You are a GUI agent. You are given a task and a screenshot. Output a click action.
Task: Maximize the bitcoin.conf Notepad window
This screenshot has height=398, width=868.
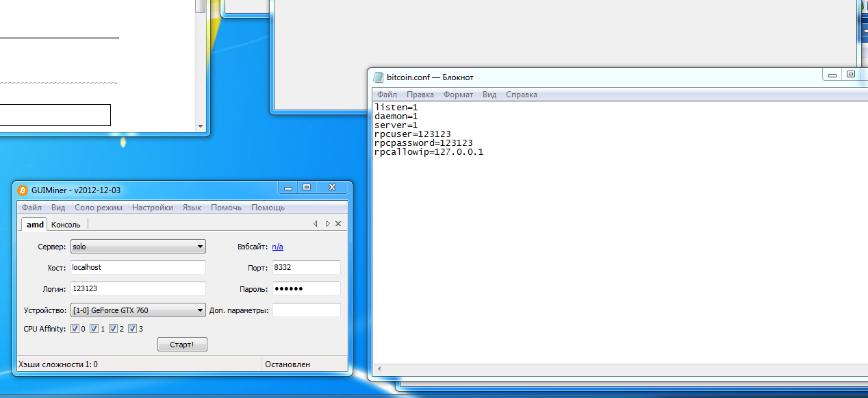point(850,74)
